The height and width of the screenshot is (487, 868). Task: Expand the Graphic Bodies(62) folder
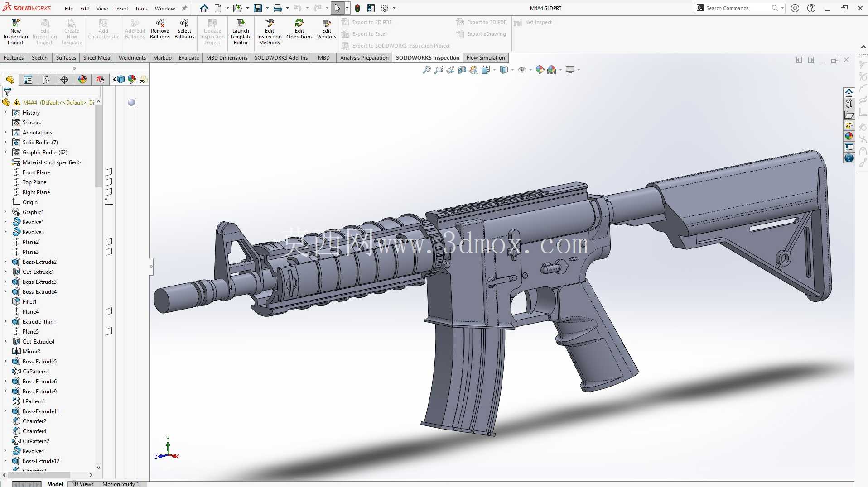[5, 152]
